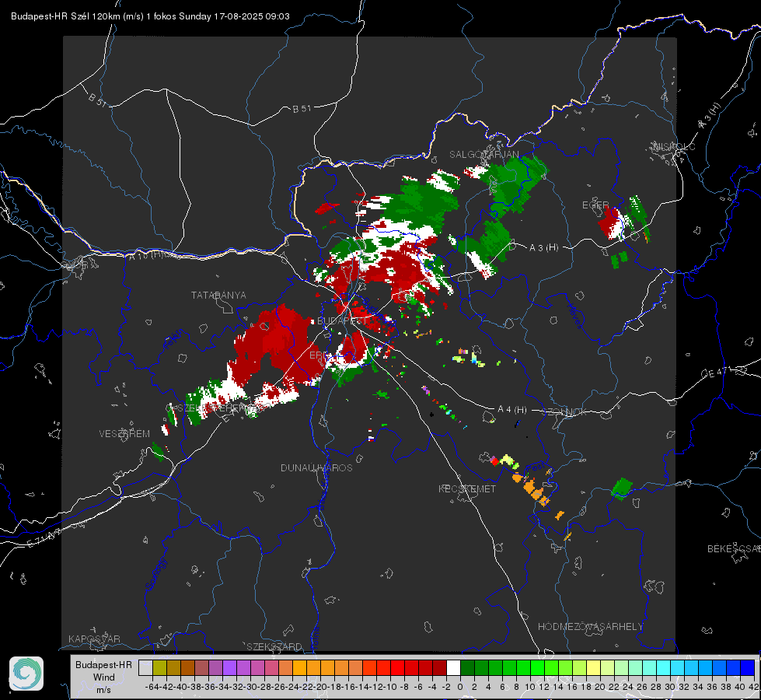
Task: Click the swirl logo icon beside the legend
Action: (26, 674)
